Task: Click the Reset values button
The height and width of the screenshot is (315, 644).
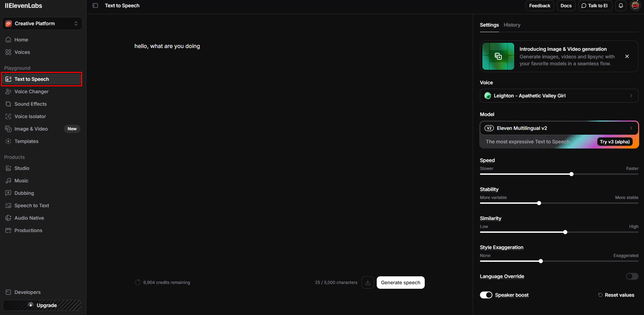Action: (x=616, y=295)
